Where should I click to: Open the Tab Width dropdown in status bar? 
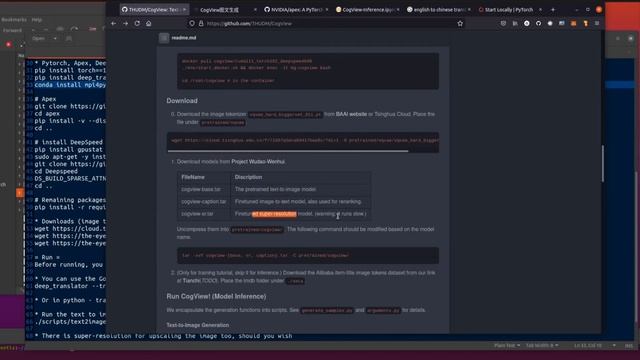pyautogui.click(x=542, y=346)
